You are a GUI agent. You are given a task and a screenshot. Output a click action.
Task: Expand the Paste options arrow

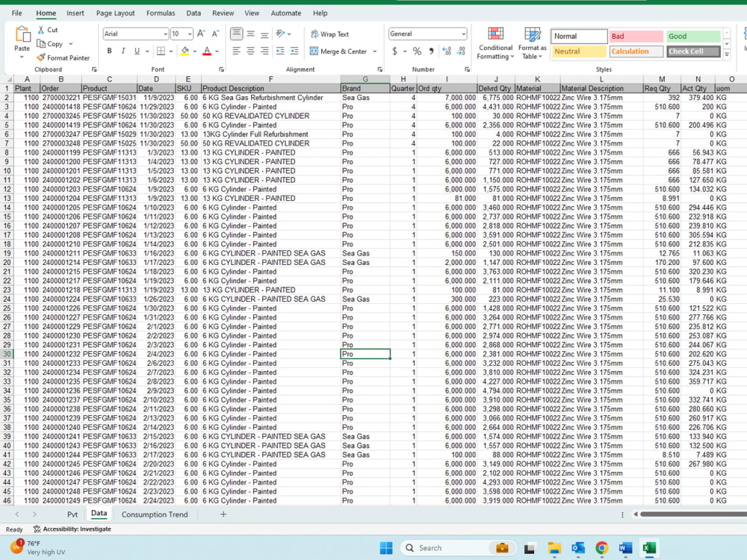coord(22,57)
